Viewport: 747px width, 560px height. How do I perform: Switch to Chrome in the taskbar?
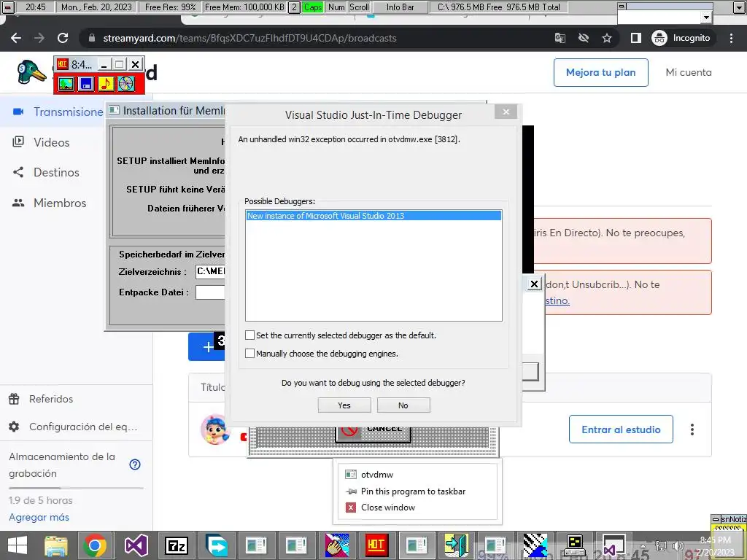94,545
